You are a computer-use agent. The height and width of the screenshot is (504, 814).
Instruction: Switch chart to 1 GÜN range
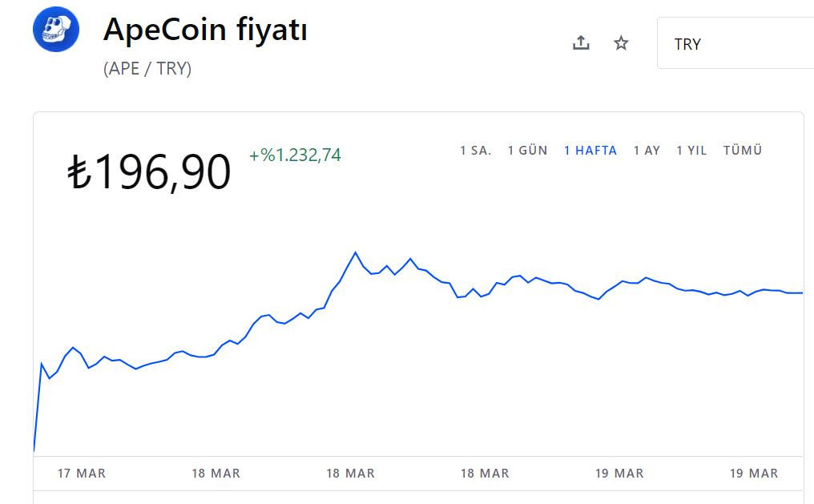coord(527,151)
